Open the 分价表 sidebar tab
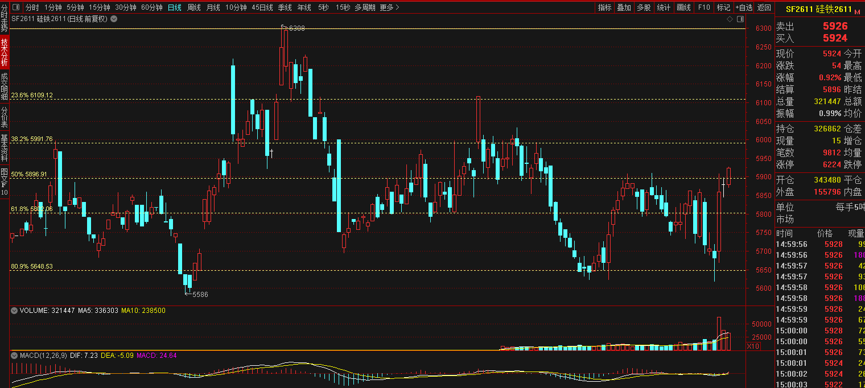 click(4, 116)
